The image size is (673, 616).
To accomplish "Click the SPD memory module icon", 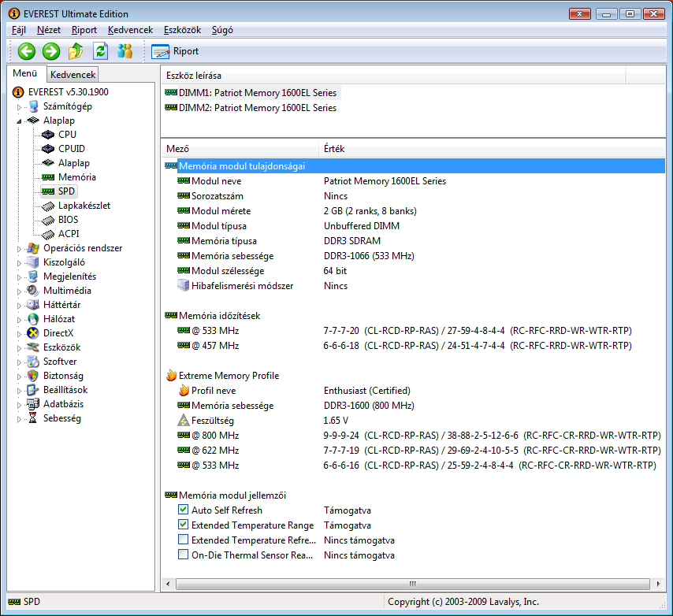I will (x=48, y=191).
